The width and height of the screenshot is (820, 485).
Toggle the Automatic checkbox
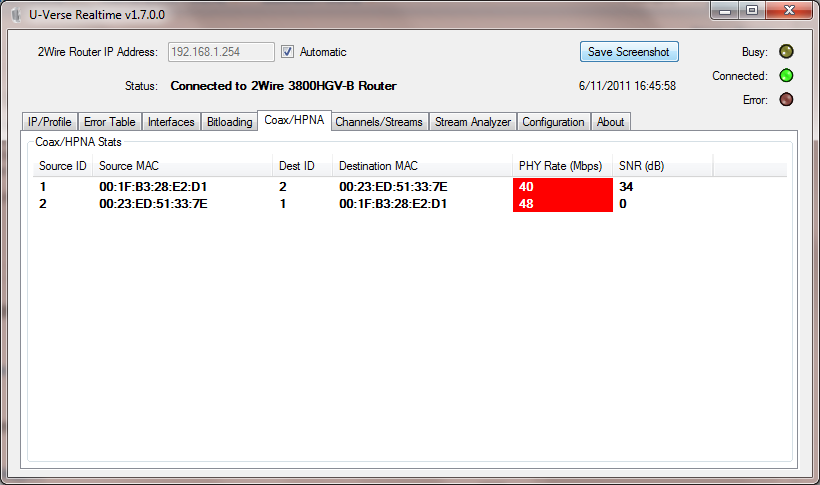tap(287, 51)
